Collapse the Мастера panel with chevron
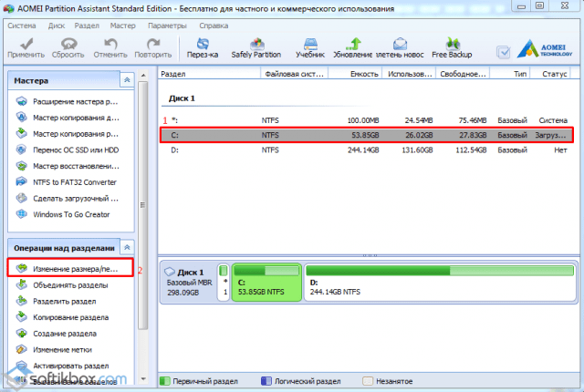 [127, 80]
